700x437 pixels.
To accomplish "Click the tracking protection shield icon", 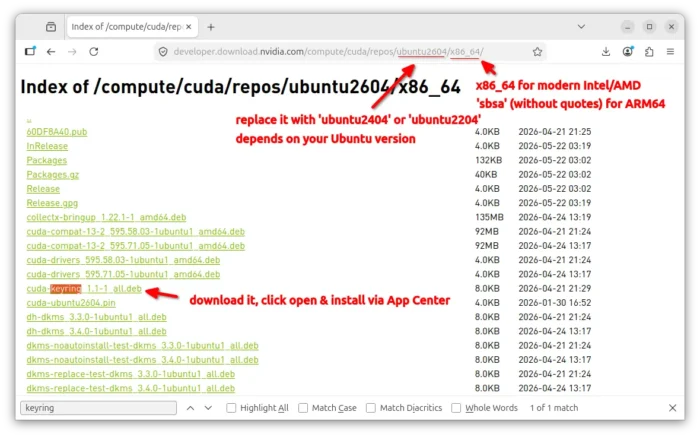I will click(163, 52).
